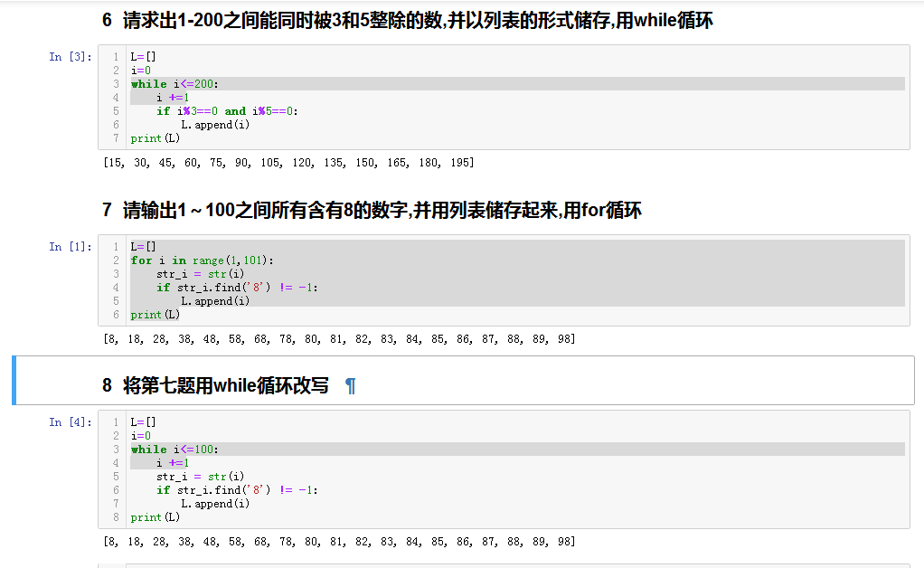
Task: Click 'str_i = str(i)' in the In [1] cell
Action: click(201, 273)
